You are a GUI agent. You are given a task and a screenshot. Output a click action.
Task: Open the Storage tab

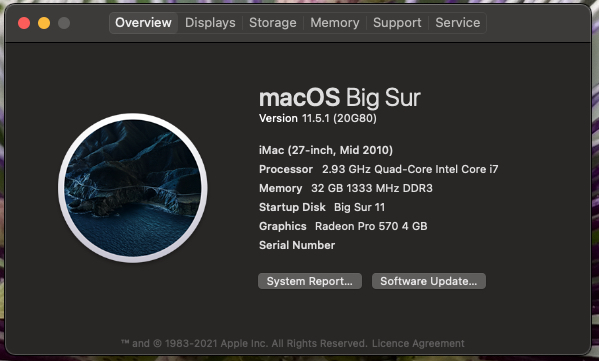(273, 23)
